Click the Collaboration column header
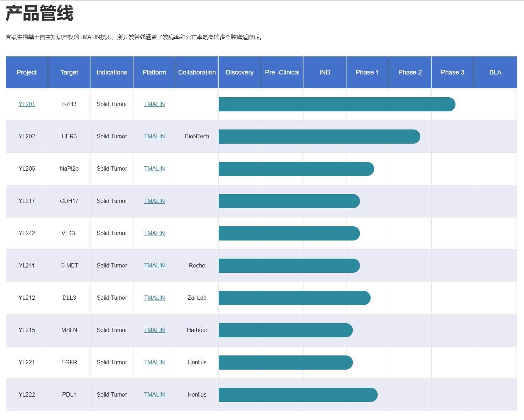Image resolution: width=524 pixels, height=420 pixels. (x=197, y=72)
